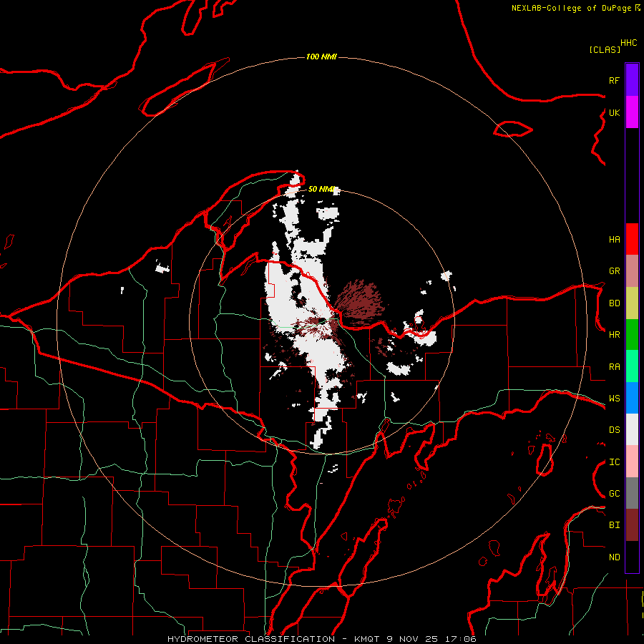
Task: Click the UK legend label
Action: [x=614, y=112]
